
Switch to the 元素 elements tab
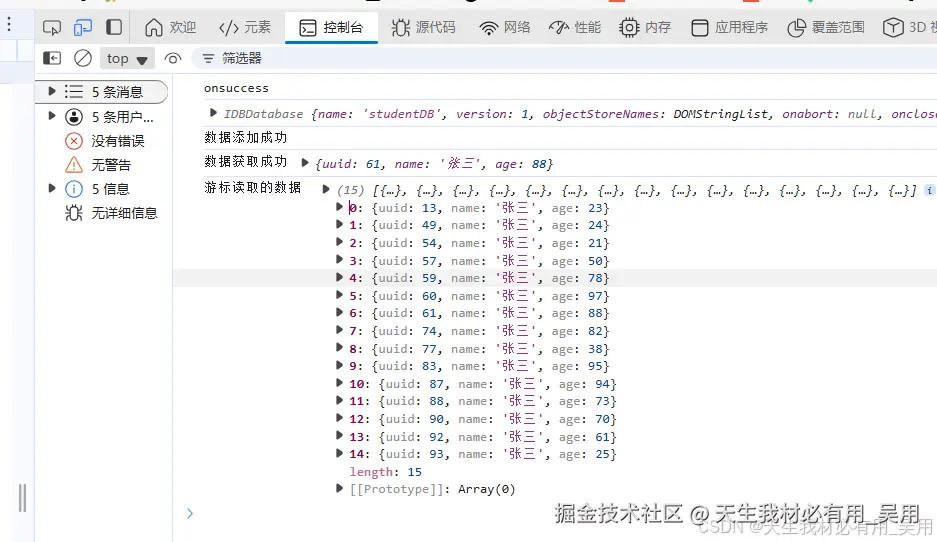[245, 27]
